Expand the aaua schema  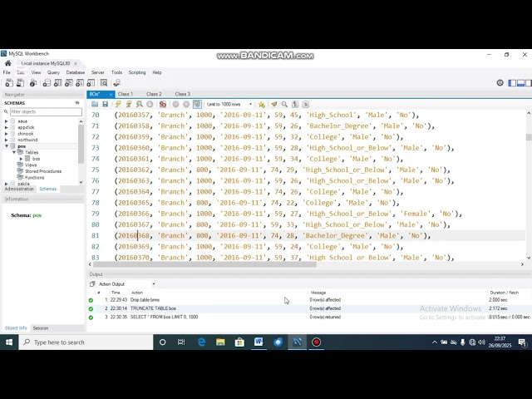coord(6,121)
